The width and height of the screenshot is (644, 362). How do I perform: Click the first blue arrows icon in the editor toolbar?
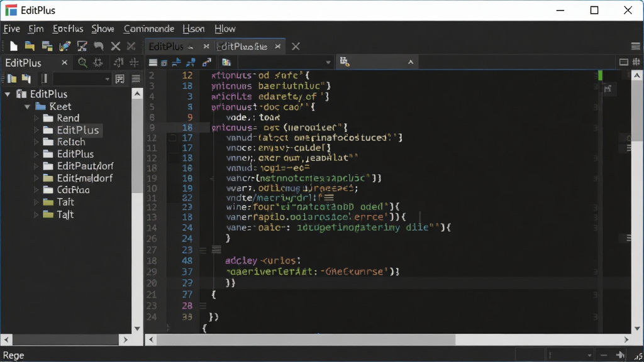177,62
